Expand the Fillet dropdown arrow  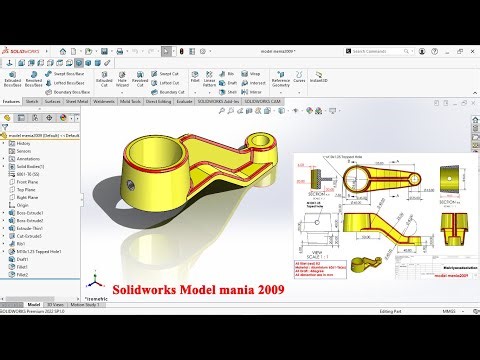click(195, 92)
